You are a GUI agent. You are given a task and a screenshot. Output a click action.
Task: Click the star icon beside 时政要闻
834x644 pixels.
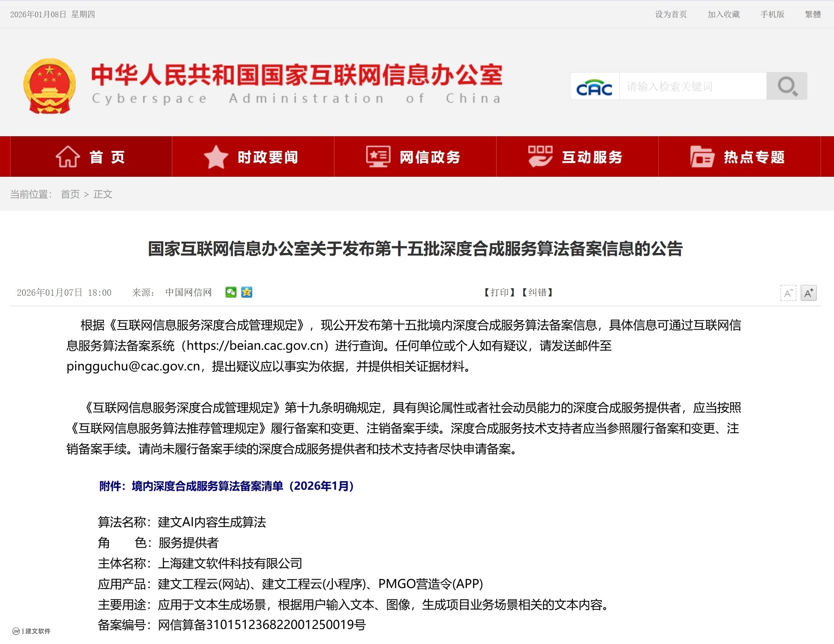(x=216, y=156)
